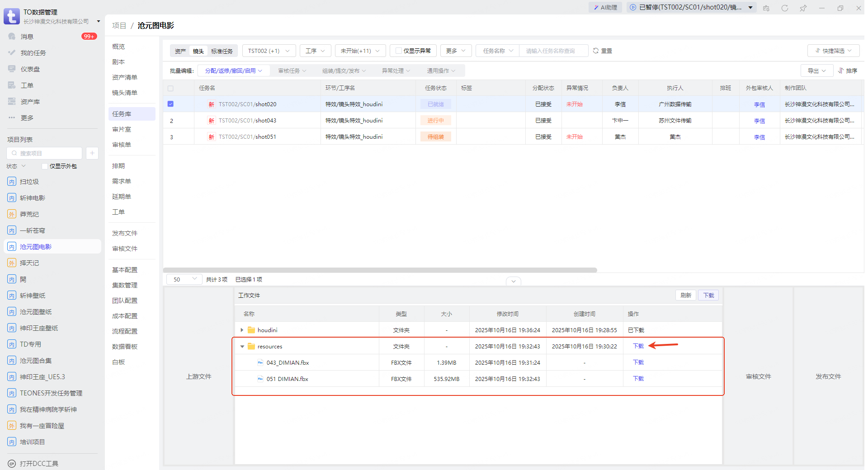
Task: Click the 资产库 asset library icon
Action: click(x=12, y=102)
